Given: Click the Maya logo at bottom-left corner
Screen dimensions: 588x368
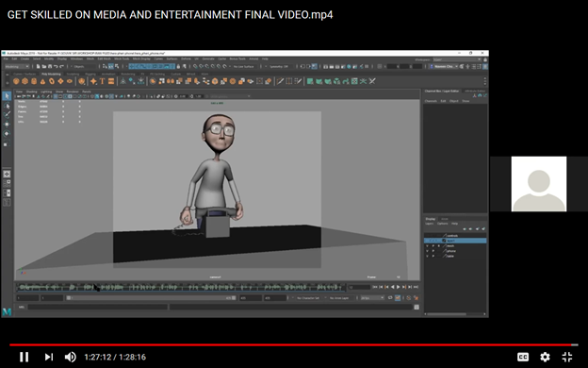Looking at the screenshot, I should pyautogui.click(x=7, y=311).
